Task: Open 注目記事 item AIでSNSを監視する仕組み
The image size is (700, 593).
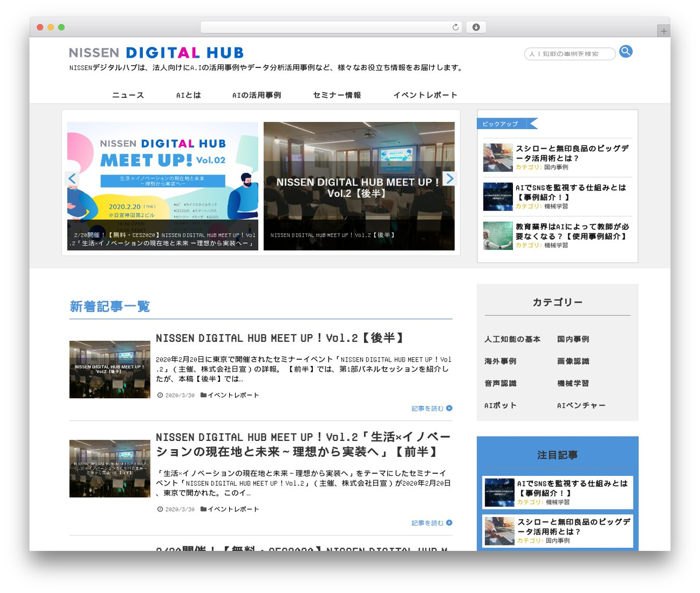Action: [x=557, y=492]
